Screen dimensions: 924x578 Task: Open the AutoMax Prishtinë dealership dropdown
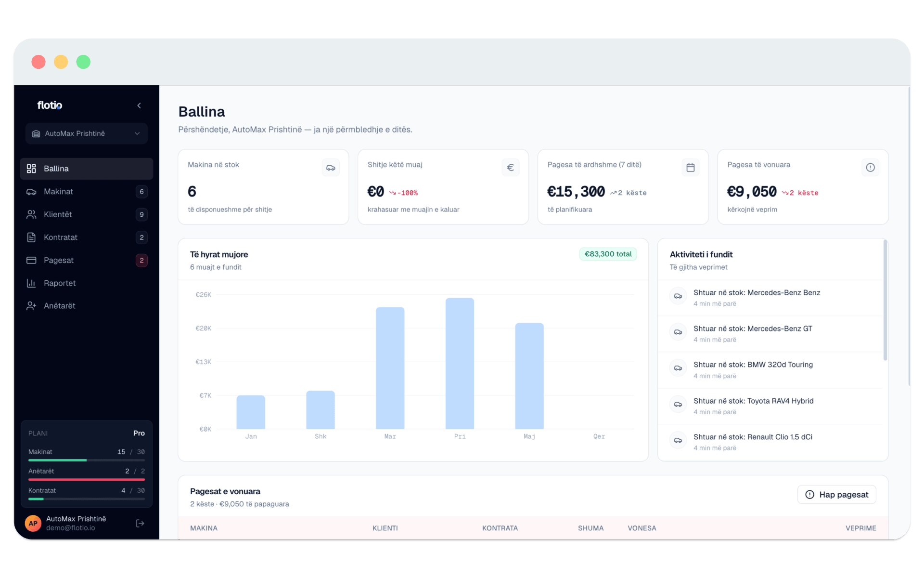point(87,133)
